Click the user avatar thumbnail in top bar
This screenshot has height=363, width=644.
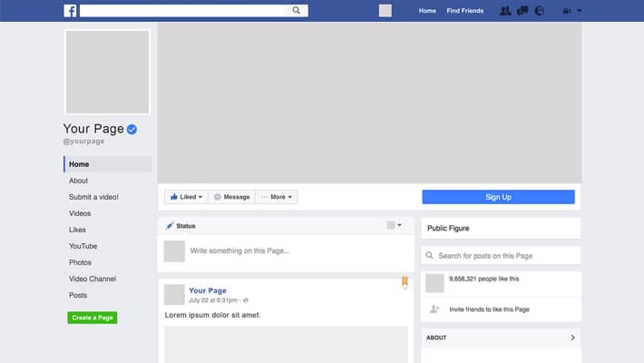(385, 11)
